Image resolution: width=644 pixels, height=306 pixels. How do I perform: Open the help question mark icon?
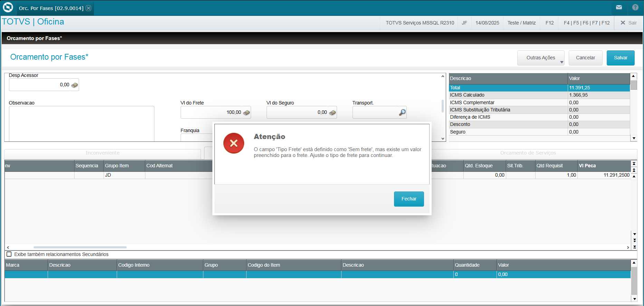click(635, 7)
